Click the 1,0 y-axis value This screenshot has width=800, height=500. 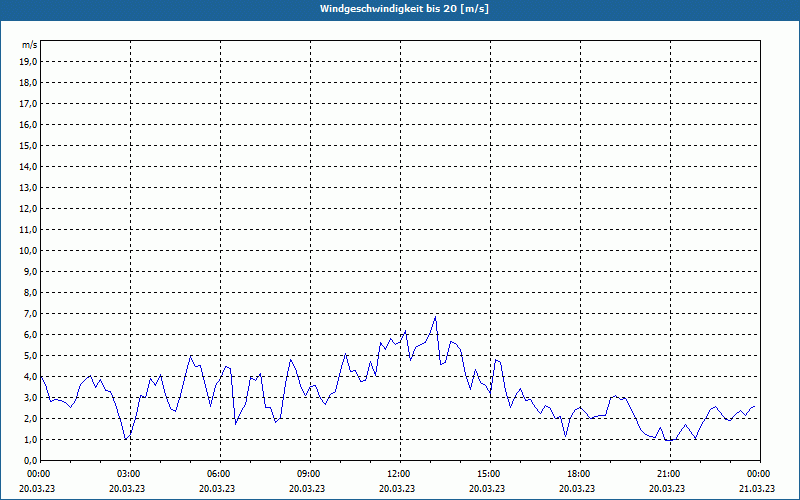(x=30, y=440)
